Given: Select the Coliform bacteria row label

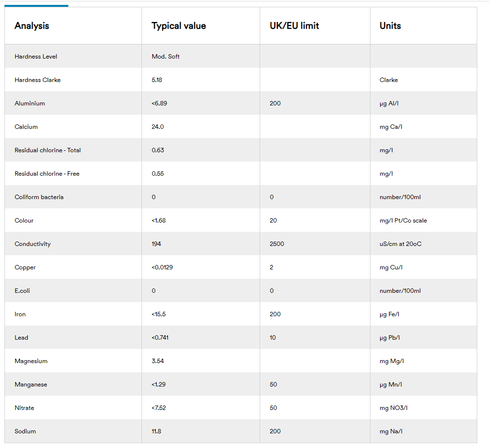Looking at the screenshot, I should 39,197.
